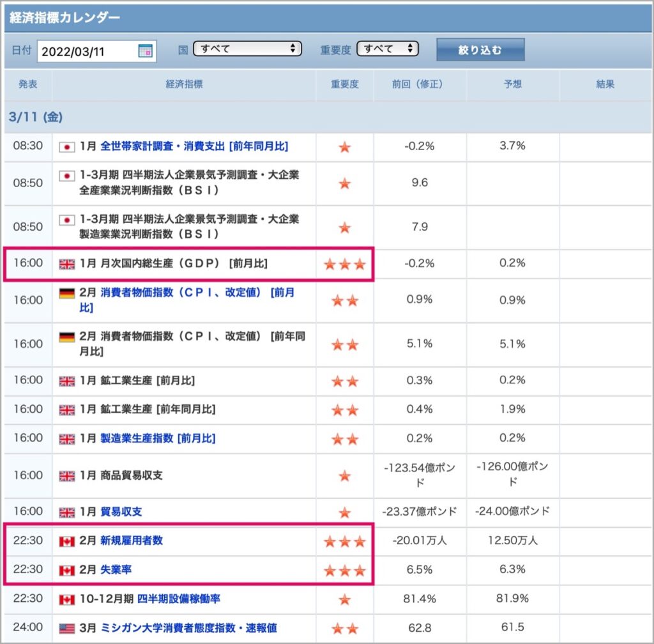The width and height of the screenshot is (654, 644).
Task: Open the 四半期設備稼働率 link
Action: click(x=179, y=599)
